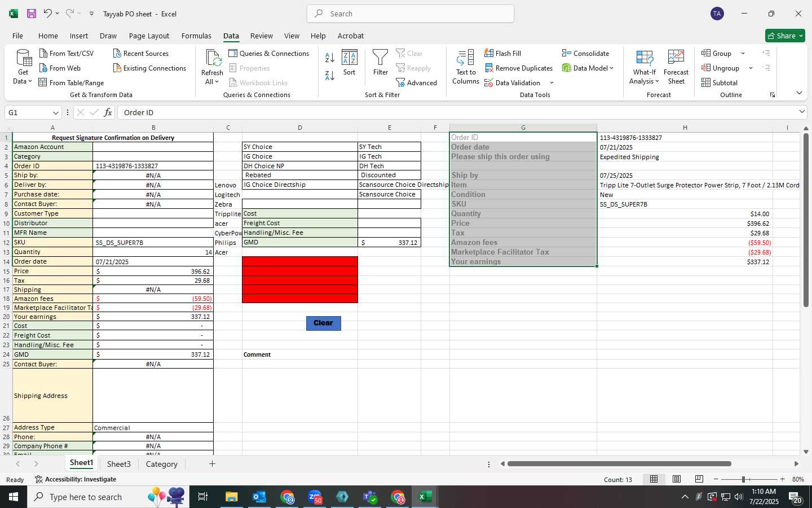The image size is (812, 508).
Task: Click in the Search box
Action: (411, 14)
